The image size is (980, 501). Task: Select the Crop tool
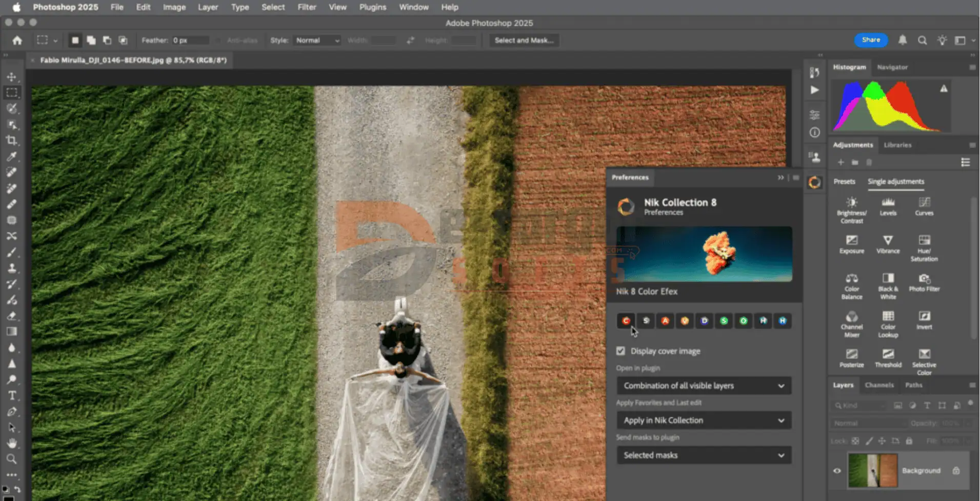coord(11,140)
